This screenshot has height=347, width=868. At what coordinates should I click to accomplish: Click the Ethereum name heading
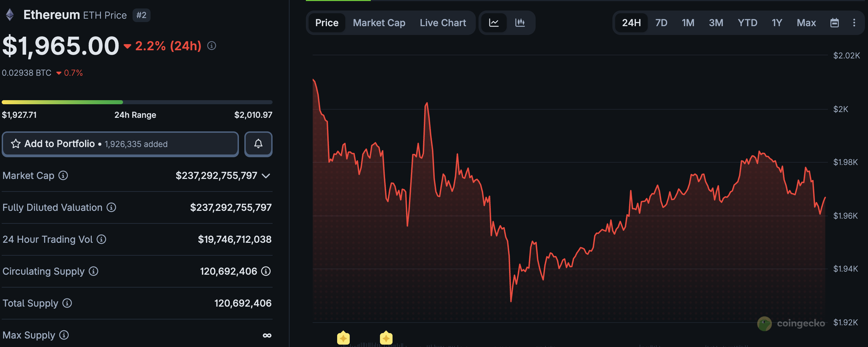tap(52, 15)
